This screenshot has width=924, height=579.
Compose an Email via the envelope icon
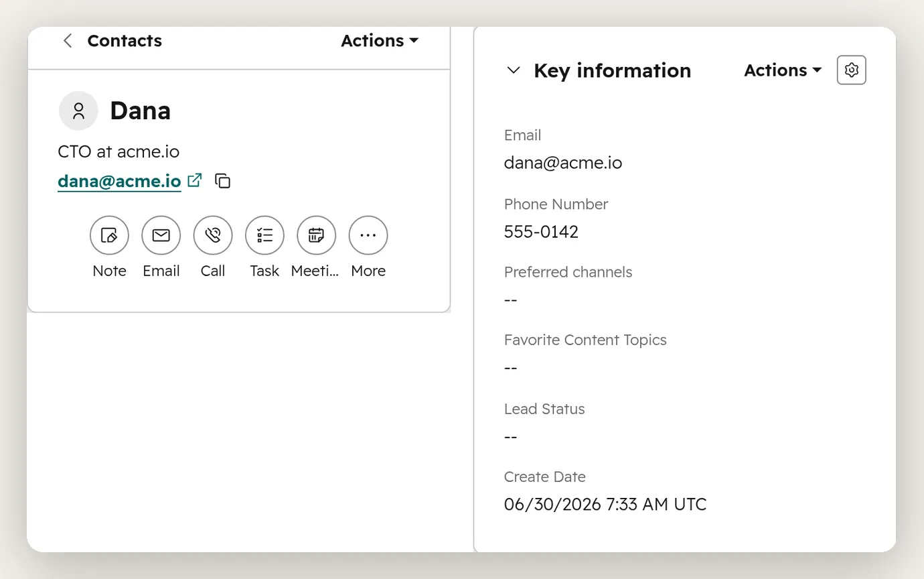[161, 235]
